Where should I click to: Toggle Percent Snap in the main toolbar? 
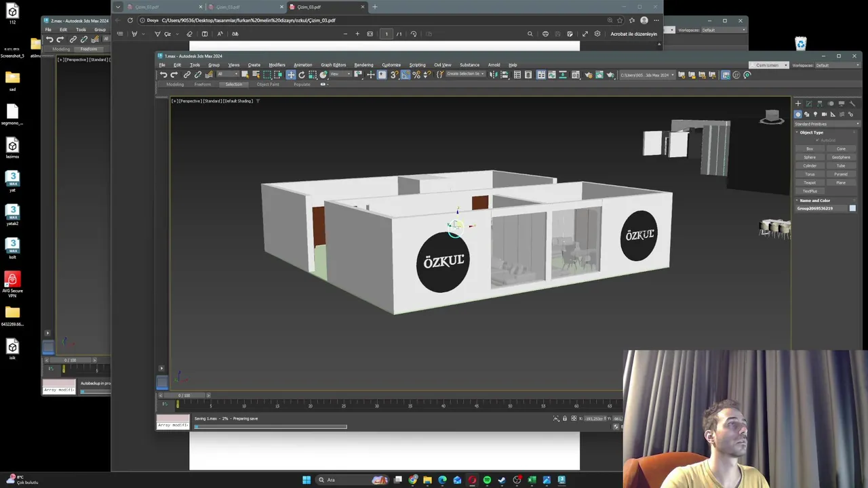tap(416, 75)
